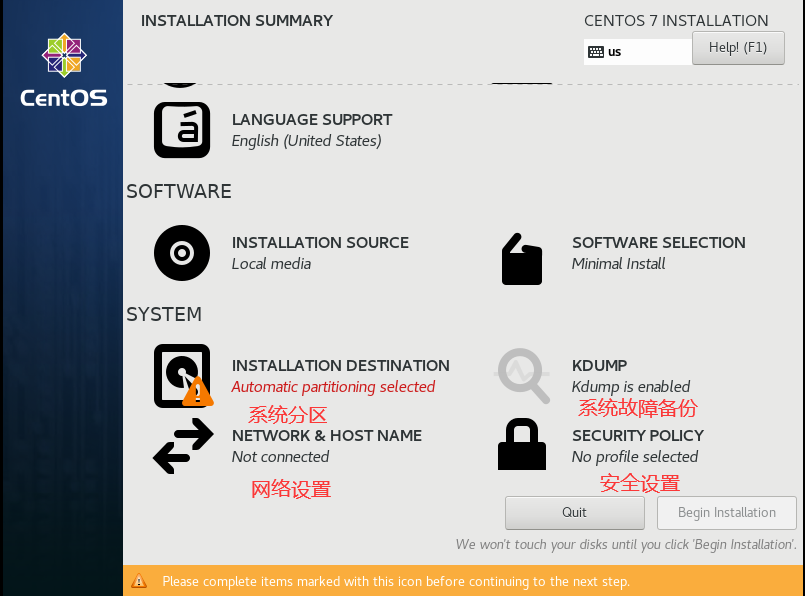The height and width of the screenshot is (596, 805).
Task: Click the 'We won't touch your disks' notice
Action: pyautogui.click(x=626, y=544)
